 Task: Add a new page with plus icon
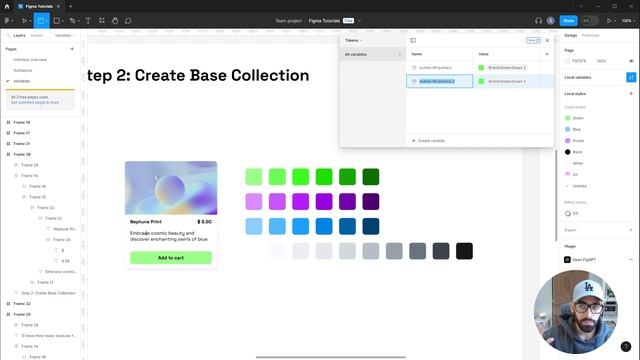[x=72, y=49]
